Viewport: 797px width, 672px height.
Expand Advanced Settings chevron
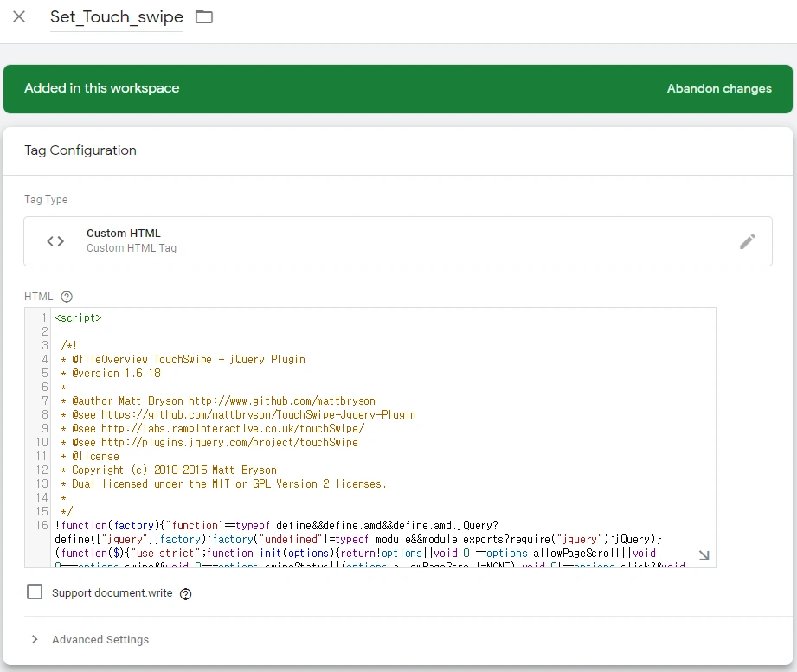coord(35,639)
